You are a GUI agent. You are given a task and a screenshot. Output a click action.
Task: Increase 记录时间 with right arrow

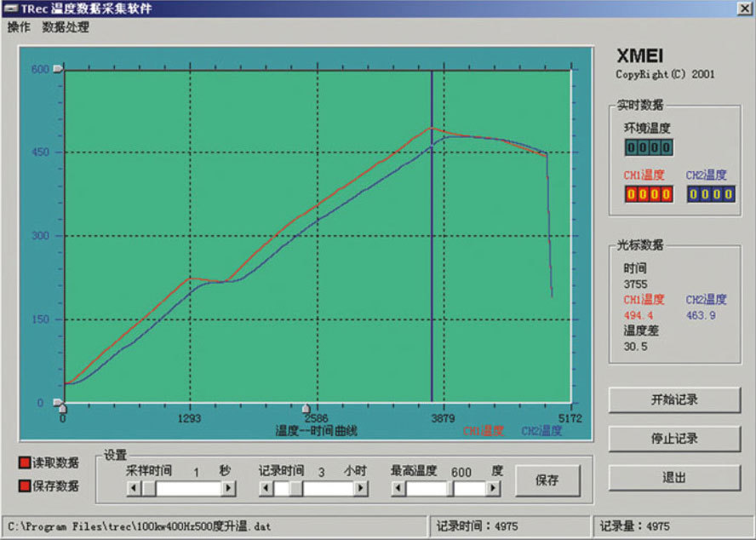pyautogui.click(x=360, y=488)
